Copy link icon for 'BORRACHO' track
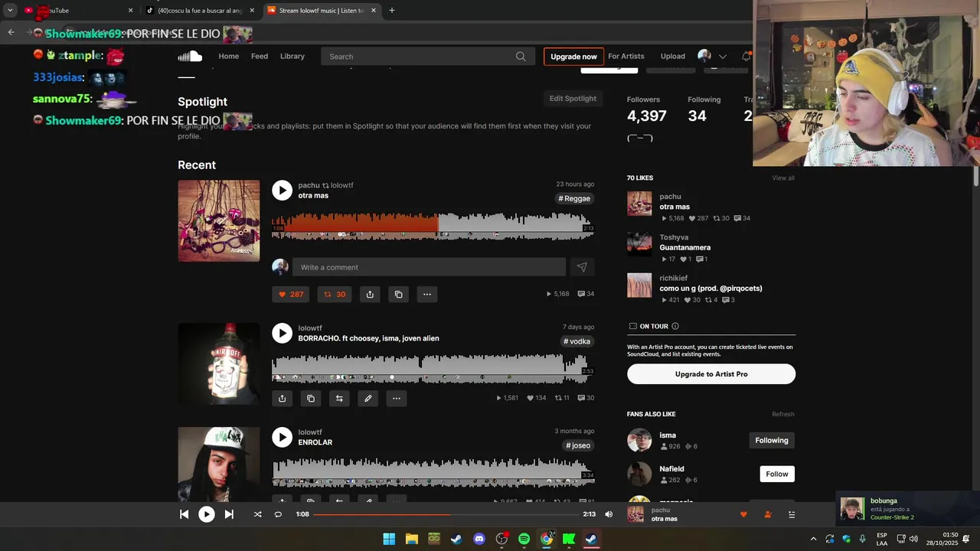 pos(310,398)
